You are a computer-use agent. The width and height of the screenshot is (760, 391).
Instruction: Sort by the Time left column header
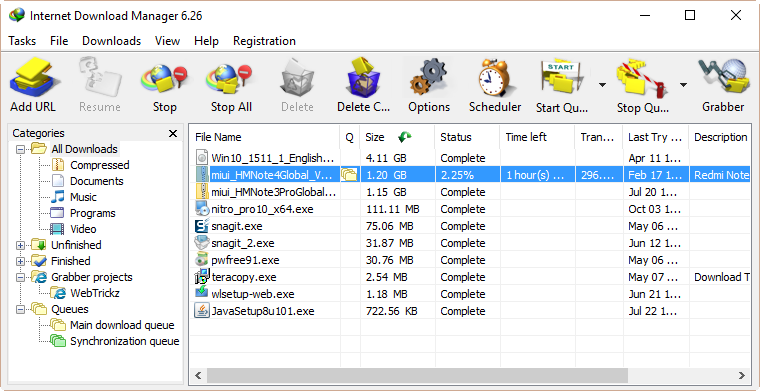tap(537, 138)
